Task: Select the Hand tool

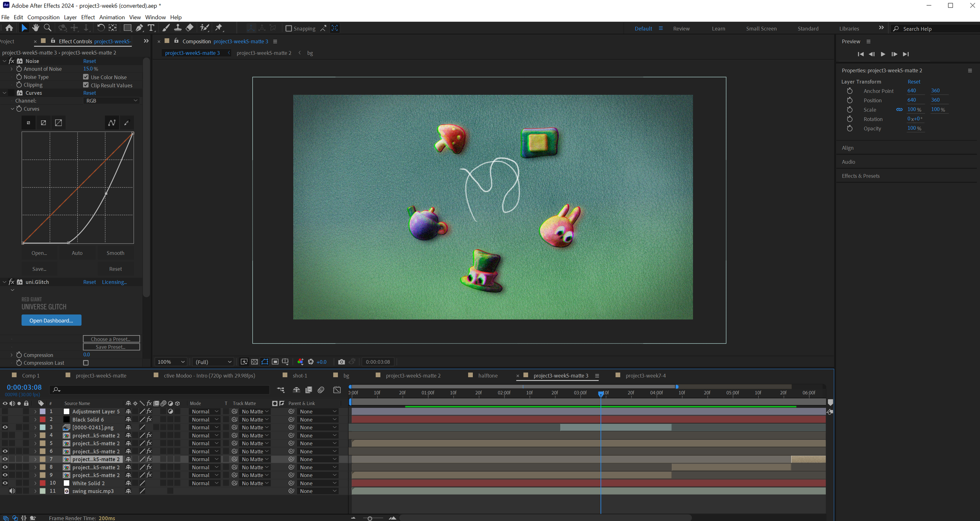Action: click(x=36, y=28)
